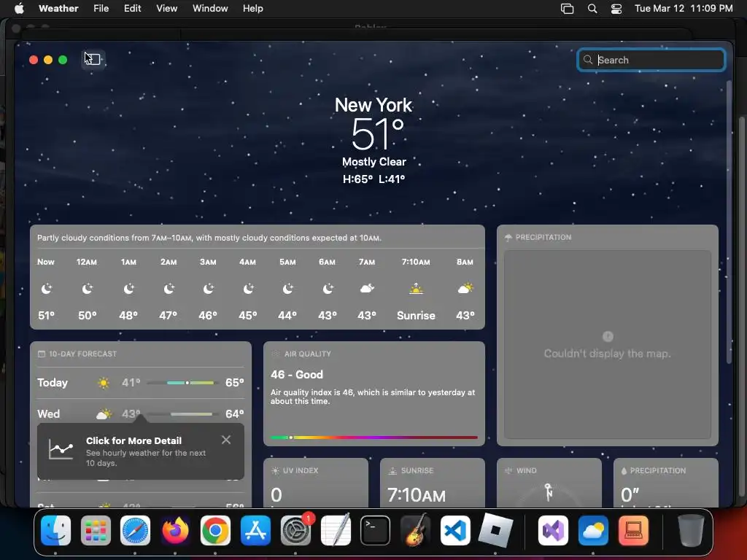Open Roblox from the Dock
Image resolution: width=747 pixels, height=560 pixels.
pos(495,530)
